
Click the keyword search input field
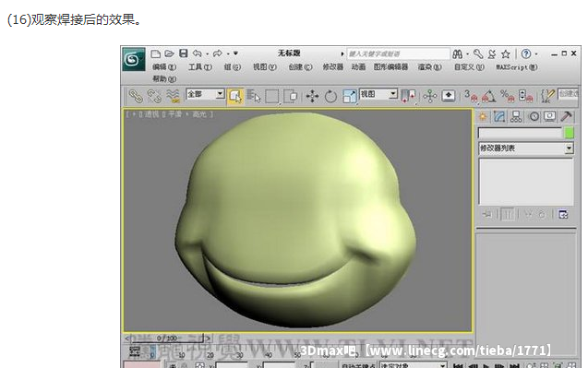[x=398, y=54]
